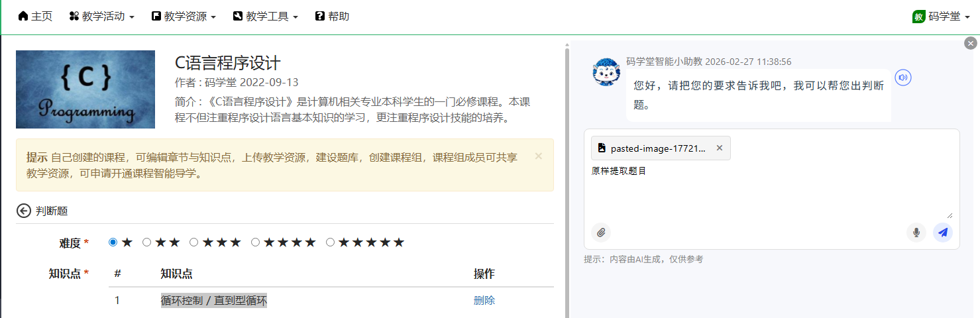Close the AI assistant chat panel

(x=971, y=43)
